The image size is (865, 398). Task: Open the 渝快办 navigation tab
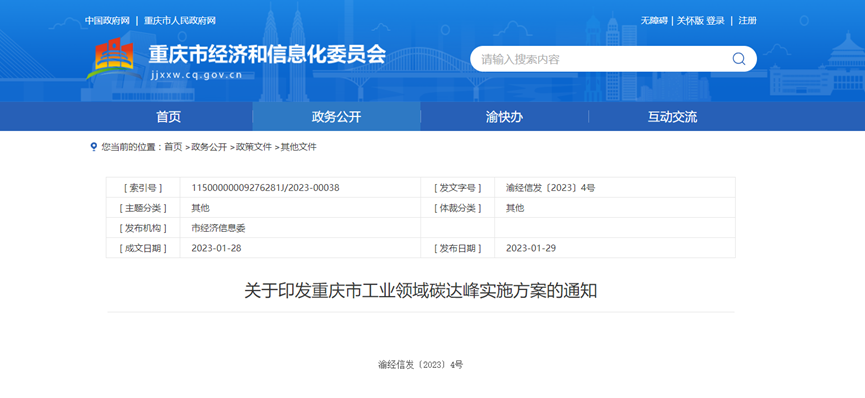pyautogui.click(x=504, y=117)
